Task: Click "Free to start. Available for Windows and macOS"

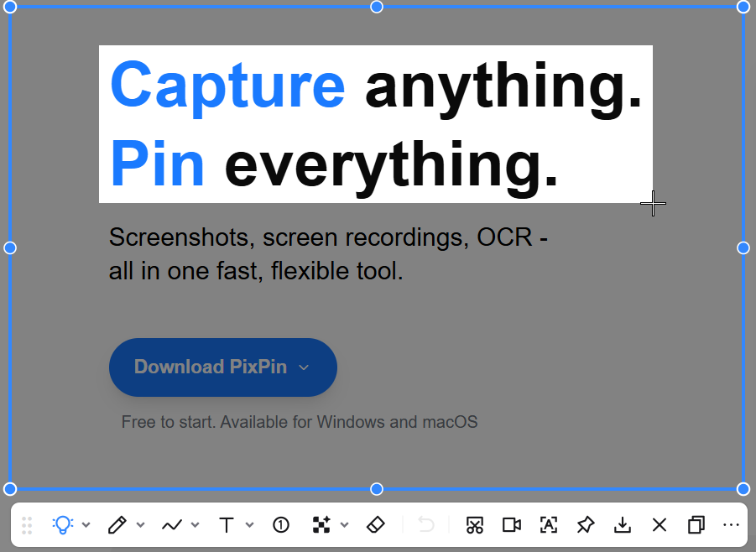Action: point(300,422)
